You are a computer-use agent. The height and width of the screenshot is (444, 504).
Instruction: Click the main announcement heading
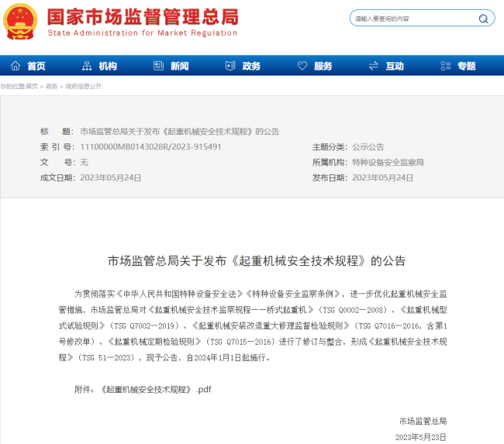[257, 261]
